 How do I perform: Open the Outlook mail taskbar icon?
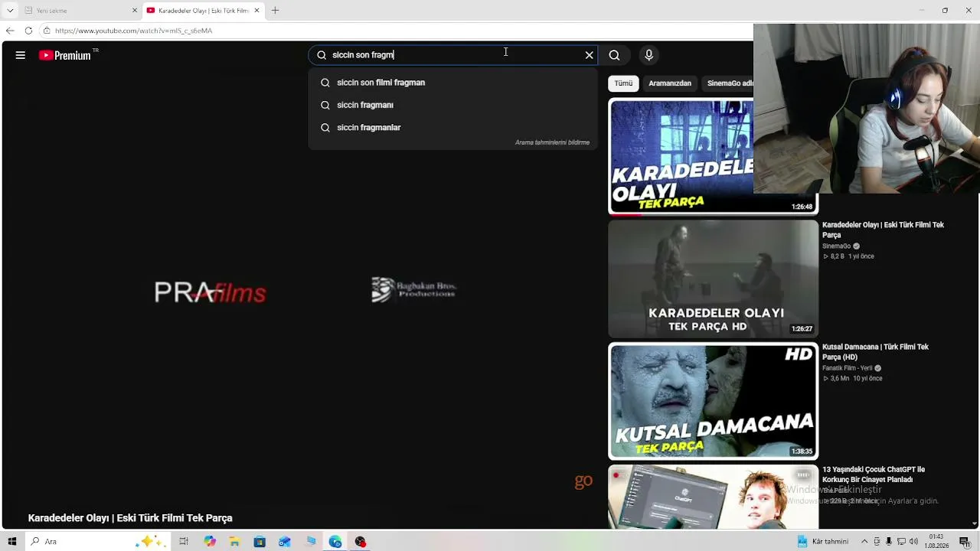coord(285,542)
